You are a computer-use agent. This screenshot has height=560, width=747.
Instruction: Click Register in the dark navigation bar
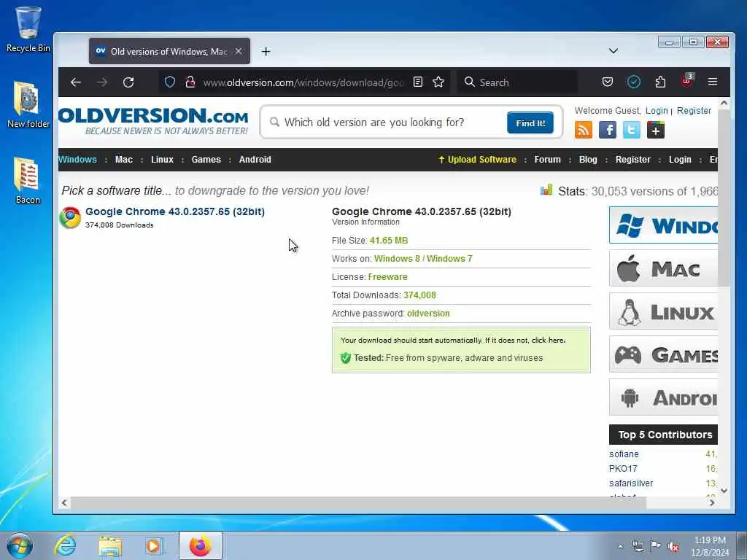632,160
